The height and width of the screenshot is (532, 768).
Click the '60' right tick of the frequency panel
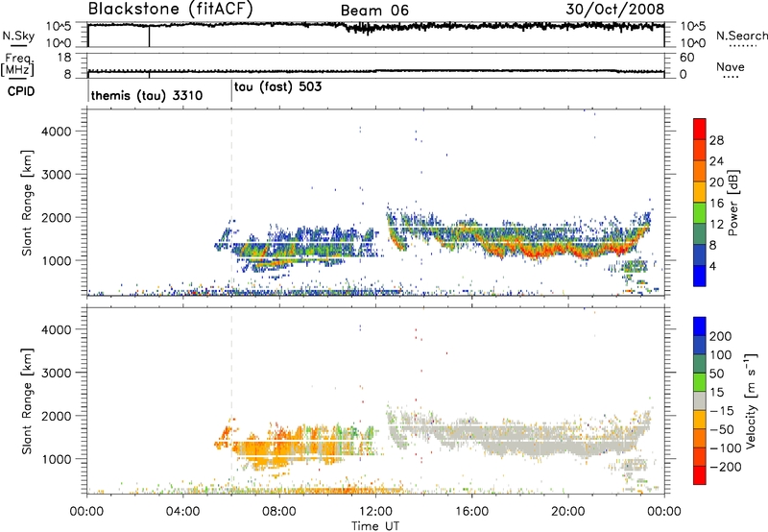click(x=687, y=58)
